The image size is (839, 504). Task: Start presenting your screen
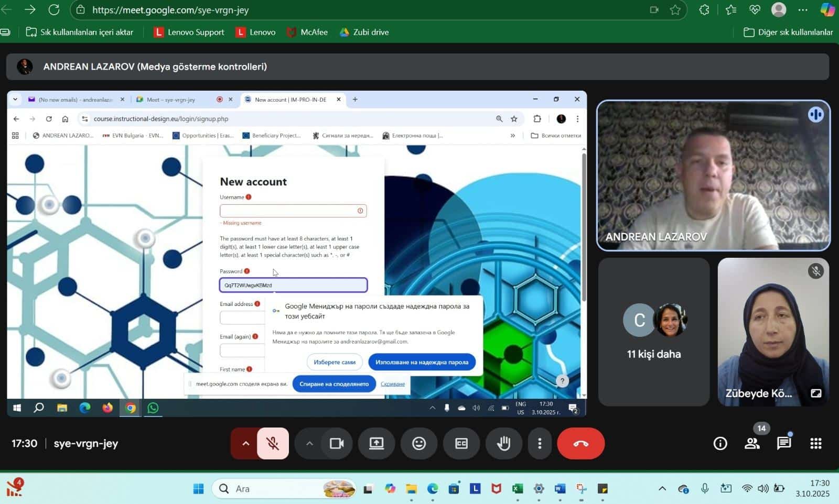click(x=377, y=443)
